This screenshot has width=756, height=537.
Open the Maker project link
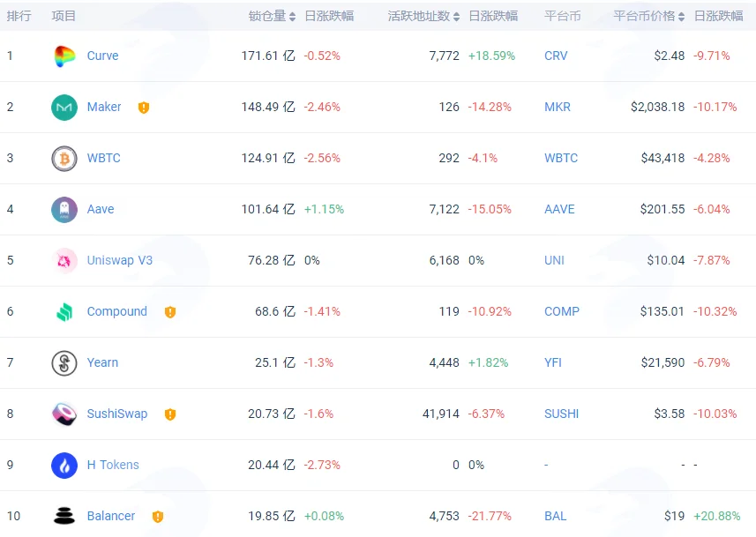click(x=104, y=107)
